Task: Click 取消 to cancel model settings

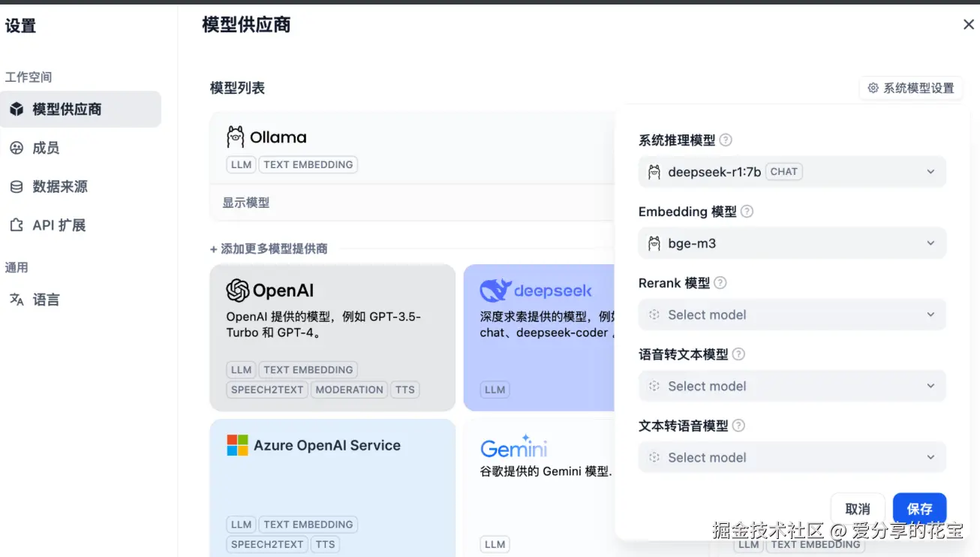Action: click(x=858, y=508)
